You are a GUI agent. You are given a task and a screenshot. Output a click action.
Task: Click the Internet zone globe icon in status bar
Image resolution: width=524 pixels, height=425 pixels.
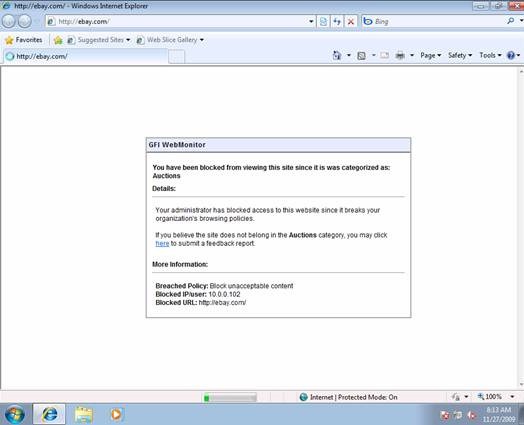click(303, 397)
